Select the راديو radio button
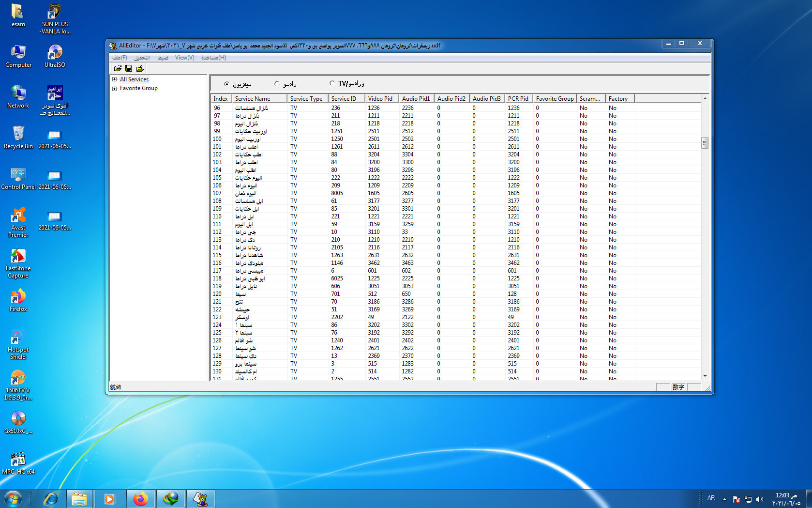The image size is (812, 508). coord(277,84)
